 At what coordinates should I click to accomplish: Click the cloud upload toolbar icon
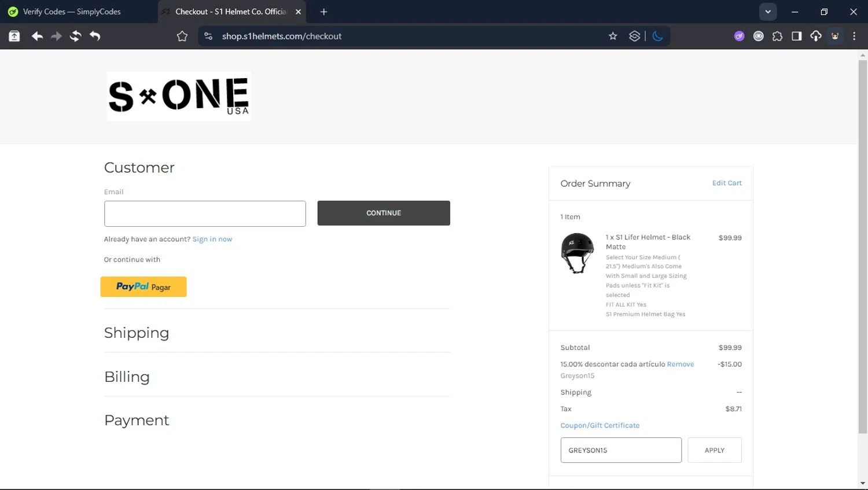[816, 36]
